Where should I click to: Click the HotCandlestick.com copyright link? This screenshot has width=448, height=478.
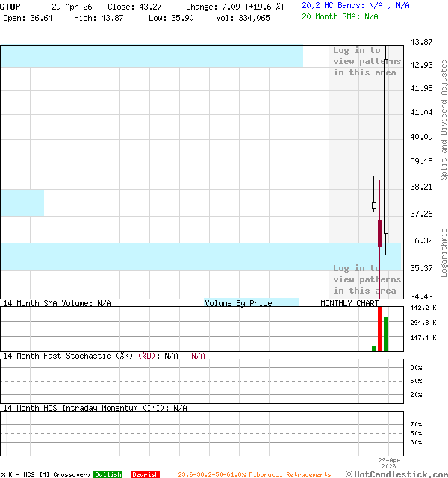pos(396,474)
